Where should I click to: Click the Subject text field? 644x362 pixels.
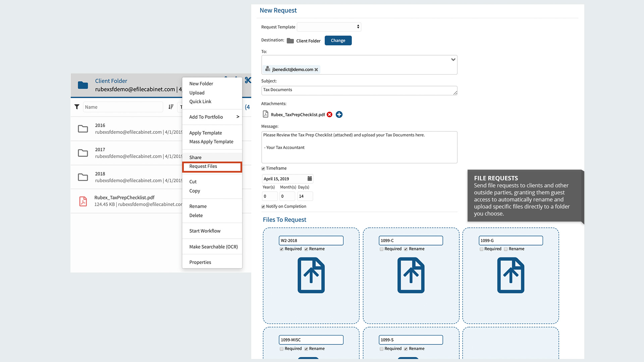click(359, 90)
